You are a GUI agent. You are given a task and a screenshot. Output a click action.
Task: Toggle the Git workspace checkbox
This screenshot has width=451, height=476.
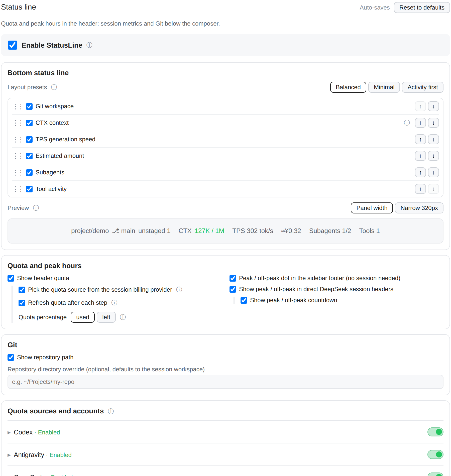click(x=29, y=106)
